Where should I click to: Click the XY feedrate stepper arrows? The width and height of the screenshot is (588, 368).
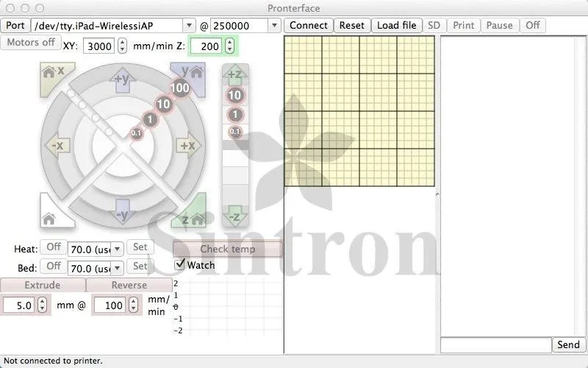click(122, 46)
